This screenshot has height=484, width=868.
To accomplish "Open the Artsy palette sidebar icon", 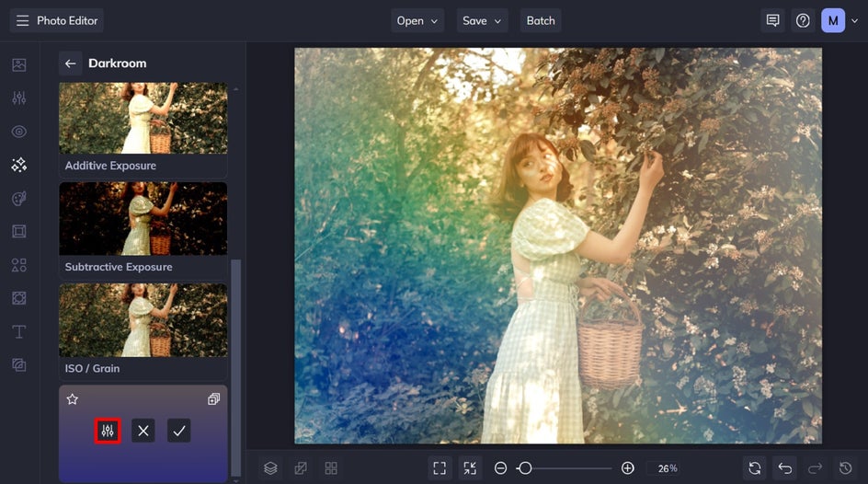I will pos(18,198).
